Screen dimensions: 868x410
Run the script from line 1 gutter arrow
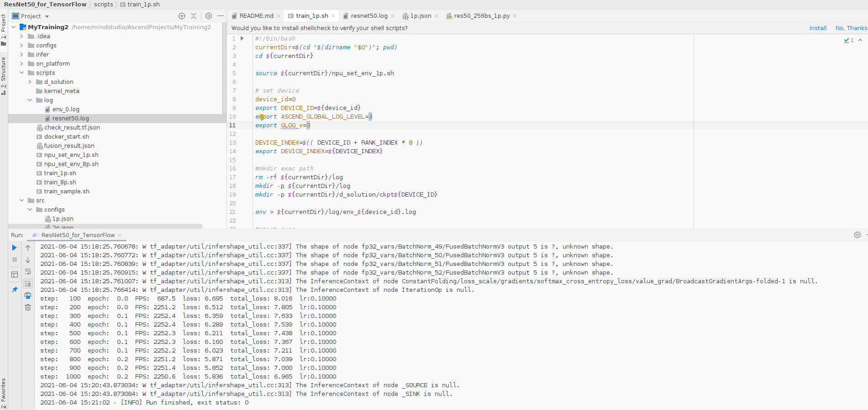click(x=242, y=38)
